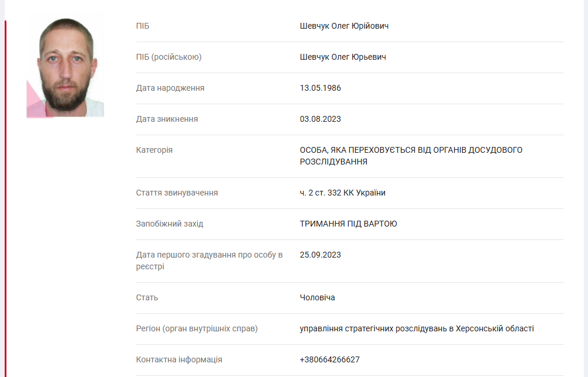This screenshot has width=588, height=377.
Task: Select the first registry mention date 25.09.2023
Action: pyautogui.click(x=320, y=255)
